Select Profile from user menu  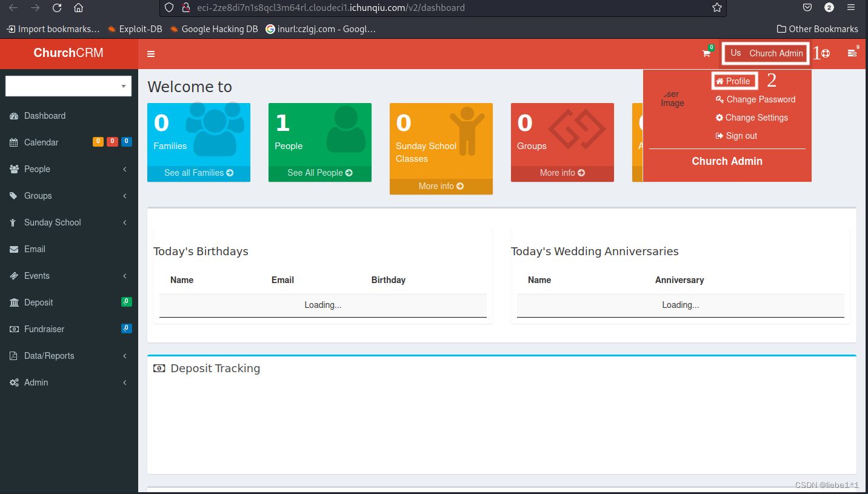(x=733, y=81)
